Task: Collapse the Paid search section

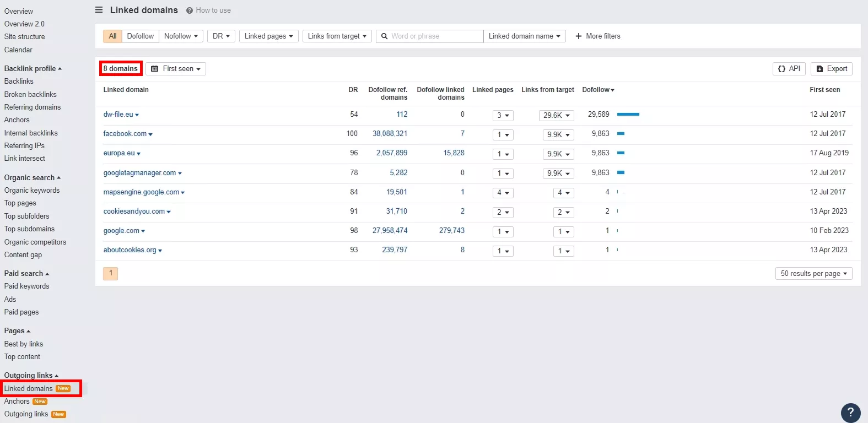Action: tap(26, 274)
